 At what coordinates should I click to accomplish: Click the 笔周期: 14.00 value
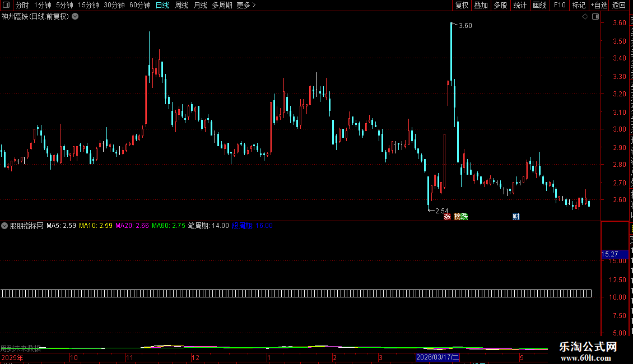pos(208,226)
